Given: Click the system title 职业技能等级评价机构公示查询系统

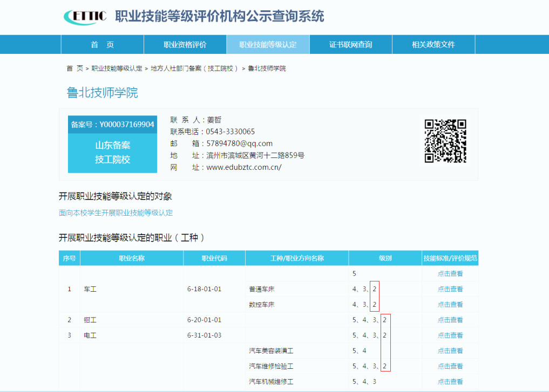Looking at the screenshot, I should point(220,16).
